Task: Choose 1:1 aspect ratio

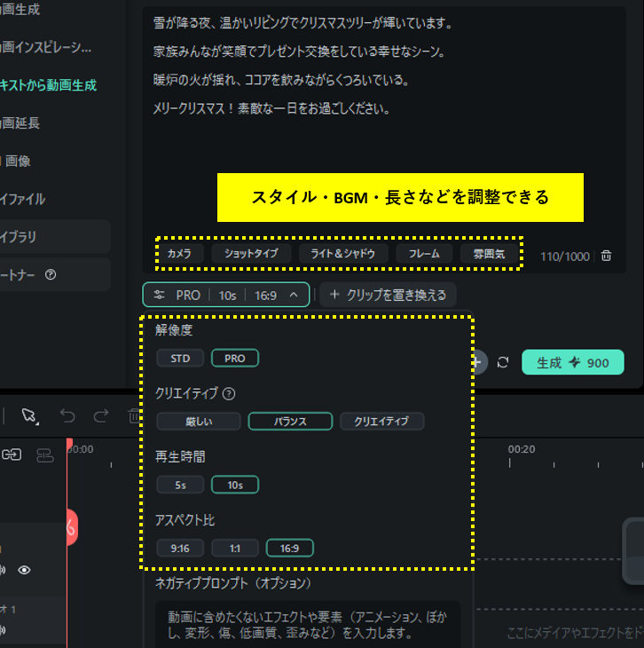Action: pos(235,549)
